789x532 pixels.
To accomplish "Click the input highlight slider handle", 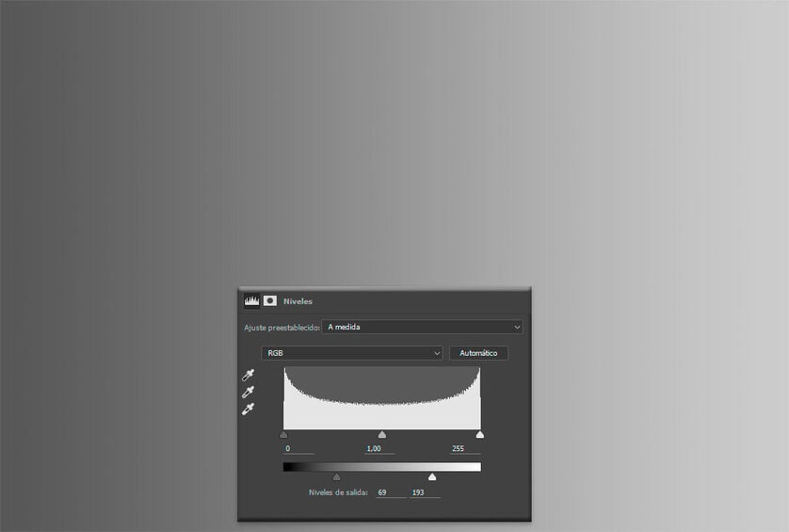I will point(480,434).
